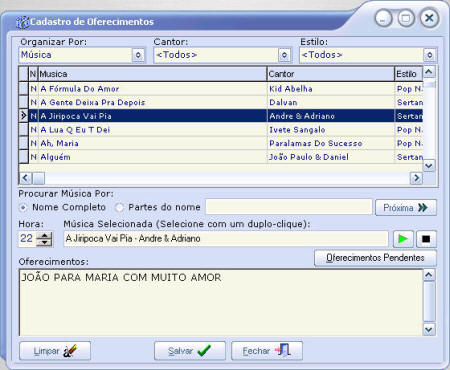The width and height of the screenshot is (450, 370).
Task: Select row 'A Lua Q Eu T Dei'
Action: 221,130
